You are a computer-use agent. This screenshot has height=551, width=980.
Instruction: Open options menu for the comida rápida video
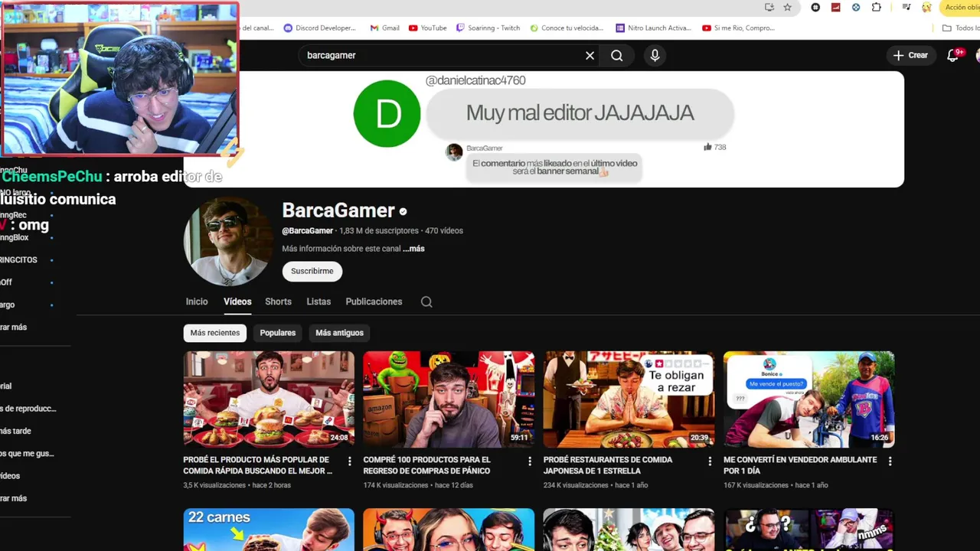(x=349, y=461)
